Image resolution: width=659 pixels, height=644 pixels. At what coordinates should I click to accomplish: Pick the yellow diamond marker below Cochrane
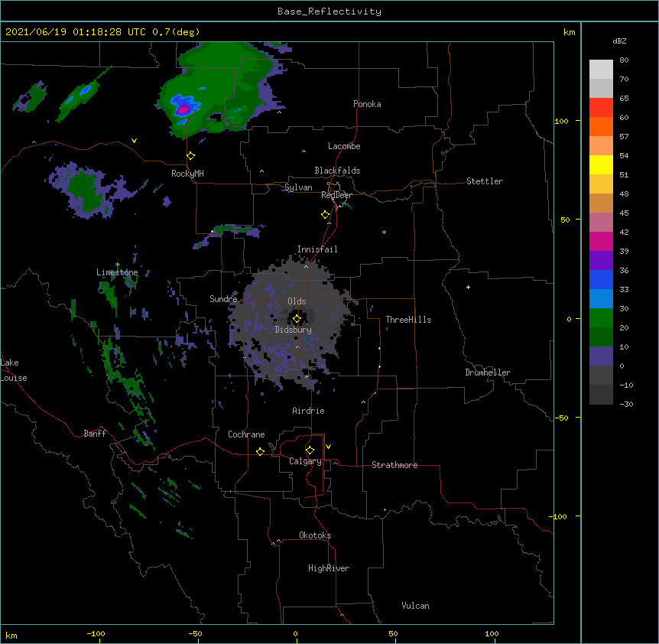tap(260, 451)
